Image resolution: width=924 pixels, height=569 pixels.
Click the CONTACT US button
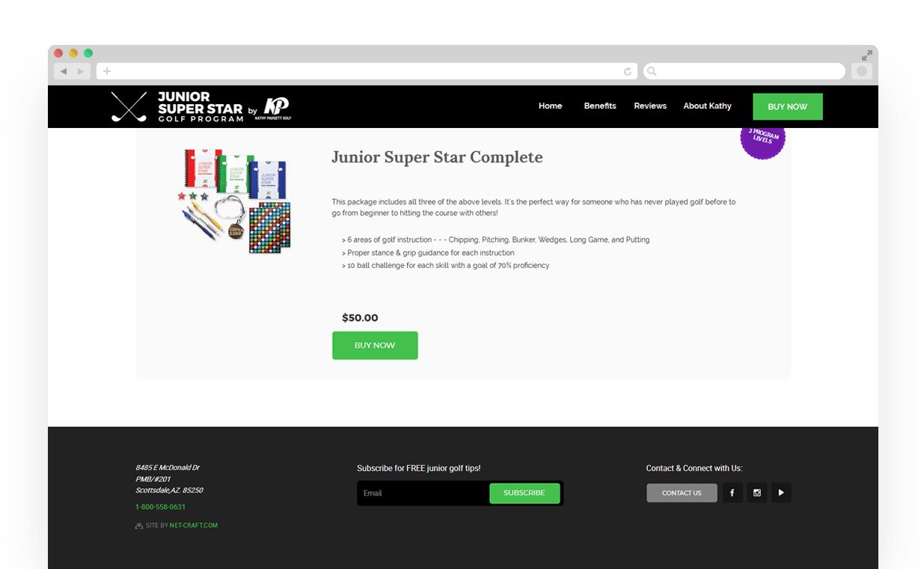click(x=682, y=493)
